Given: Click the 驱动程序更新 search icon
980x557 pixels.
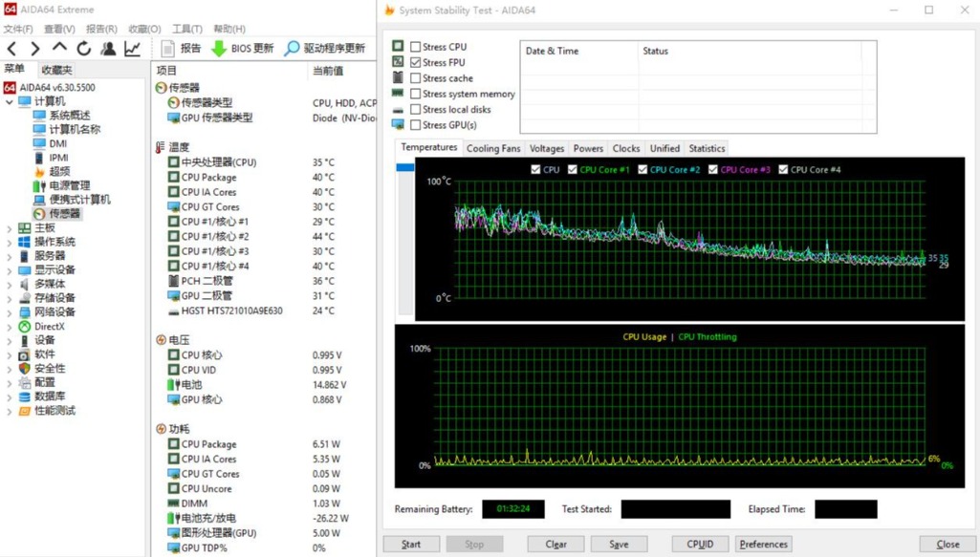Looking at the screenshot, I should coord(292,49).
